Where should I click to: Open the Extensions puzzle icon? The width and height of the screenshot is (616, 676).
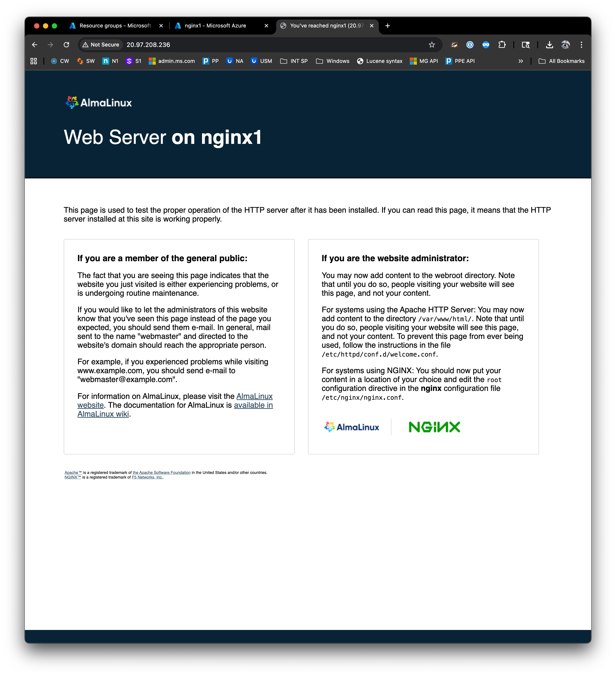coord(502,44)
